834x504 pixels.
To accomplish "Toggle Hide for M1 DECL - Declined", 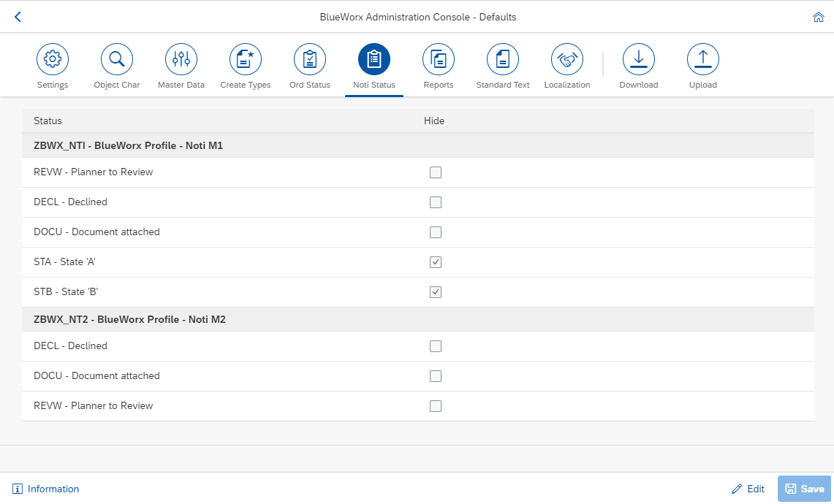I will (x=436, y=202).
